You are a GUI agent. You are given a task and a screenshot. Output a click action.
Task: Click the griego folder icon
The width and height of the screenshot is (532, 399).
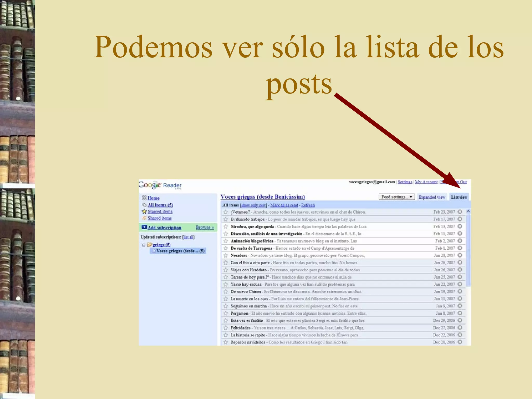pos(149,244)
